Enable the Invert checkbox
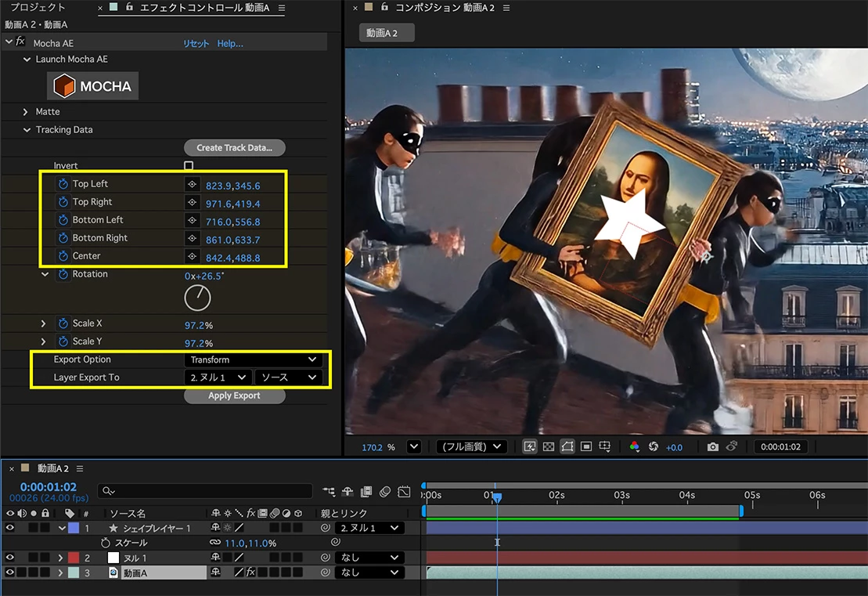 click(x=189, y=165)
